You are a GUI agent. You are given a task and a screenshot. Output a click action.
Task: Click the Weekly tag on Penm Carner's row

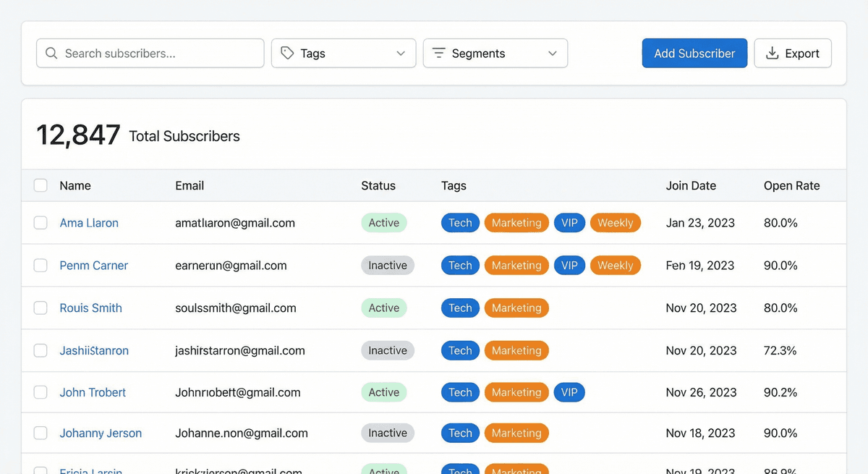[616, 265]
